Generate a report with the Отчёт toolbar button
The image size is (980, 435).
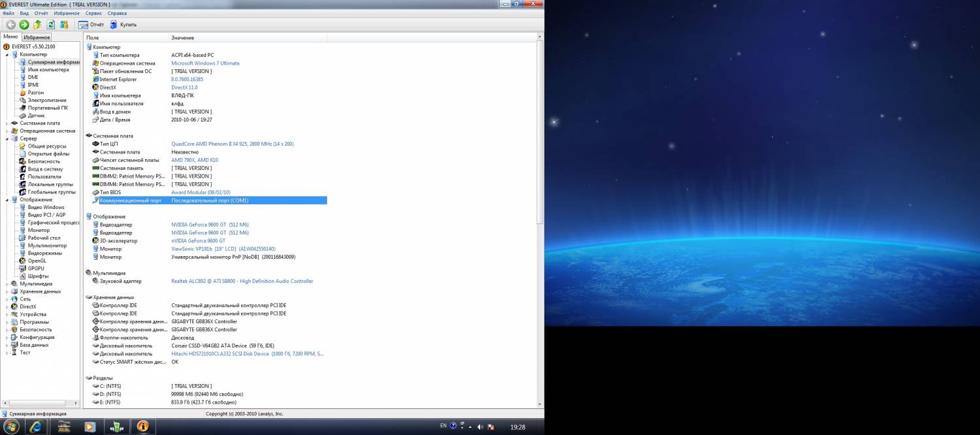coord(91,25)
